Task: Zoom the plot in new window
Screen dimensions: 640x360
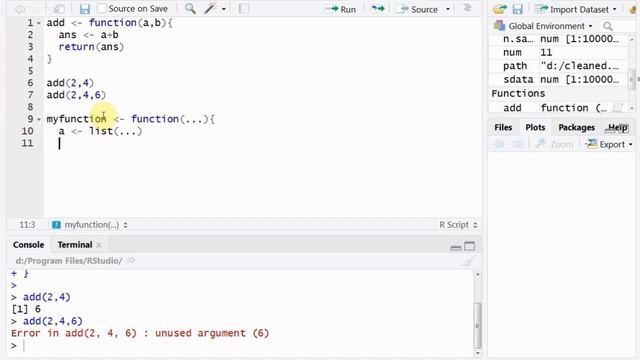Action: click(554, 144)
